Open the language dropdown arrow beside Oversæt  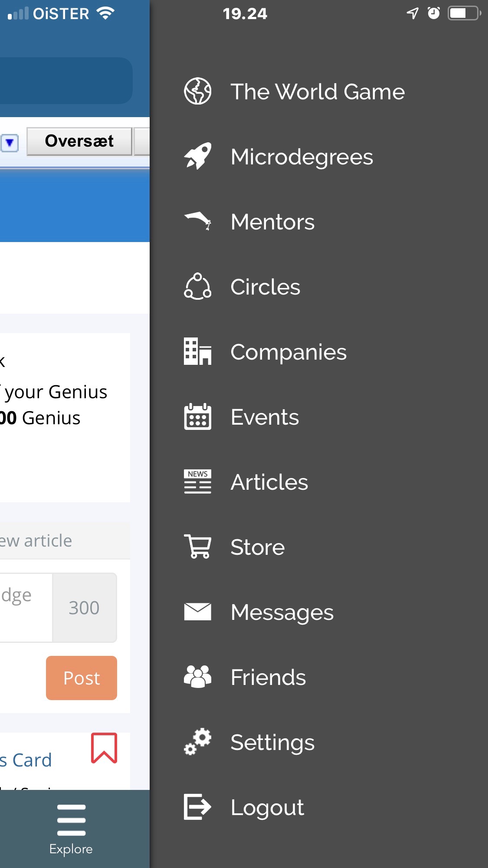click(10, 142)
